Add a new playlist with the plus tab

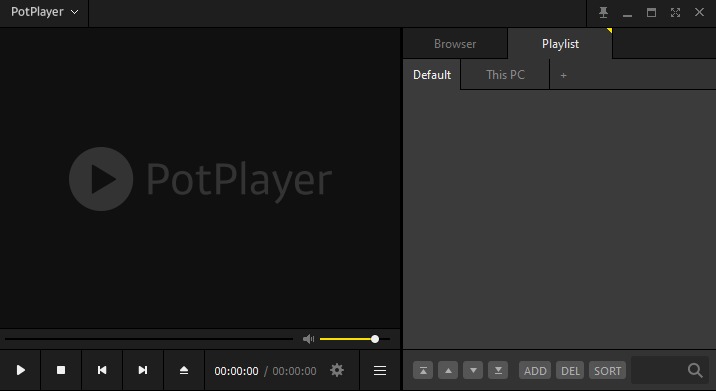(x=563, y=75)
